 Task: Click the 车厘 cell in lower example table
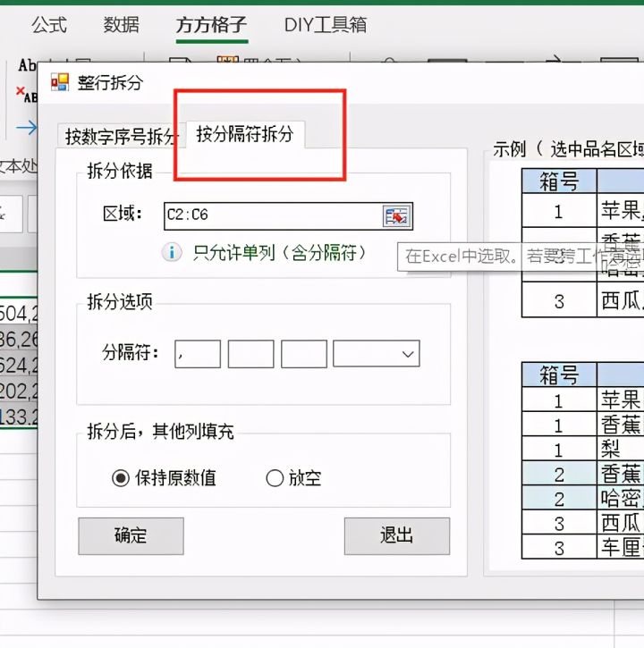621,547
